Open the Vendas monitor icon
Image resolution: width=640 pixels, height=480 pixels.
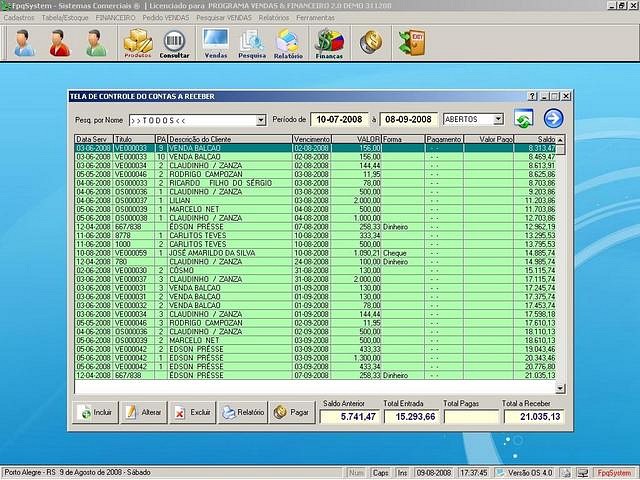coord(215,43)
